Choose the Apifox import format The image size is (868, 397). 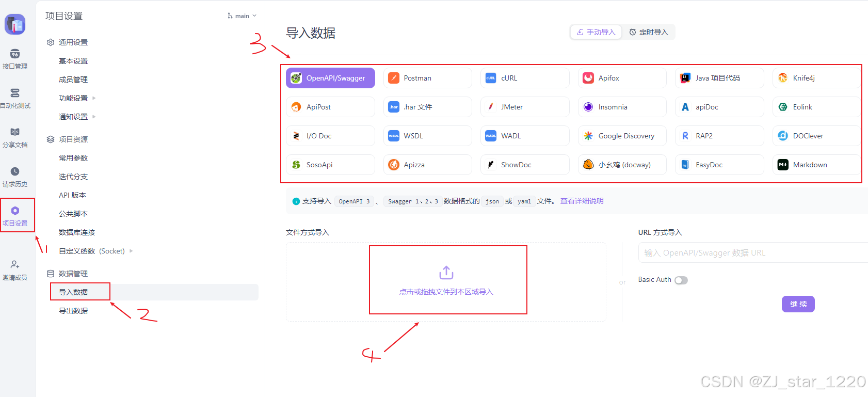(622, 78)
